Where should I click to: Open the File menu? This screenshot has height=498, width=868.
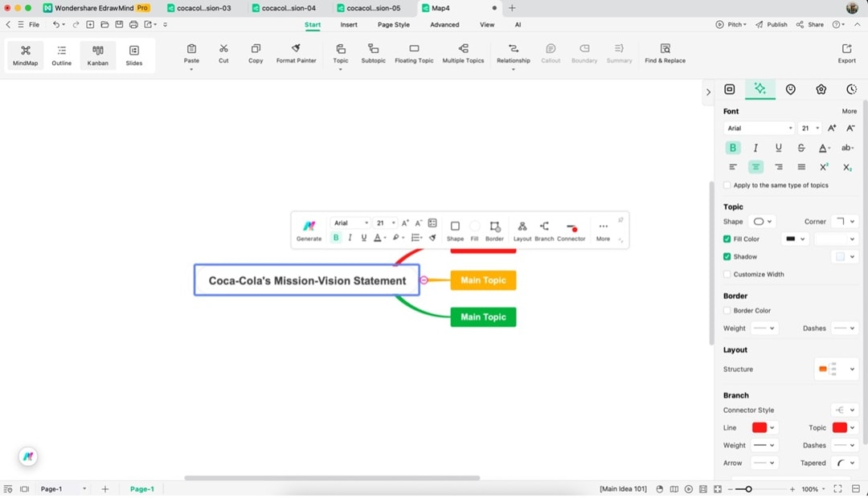[x=34, y=24]
